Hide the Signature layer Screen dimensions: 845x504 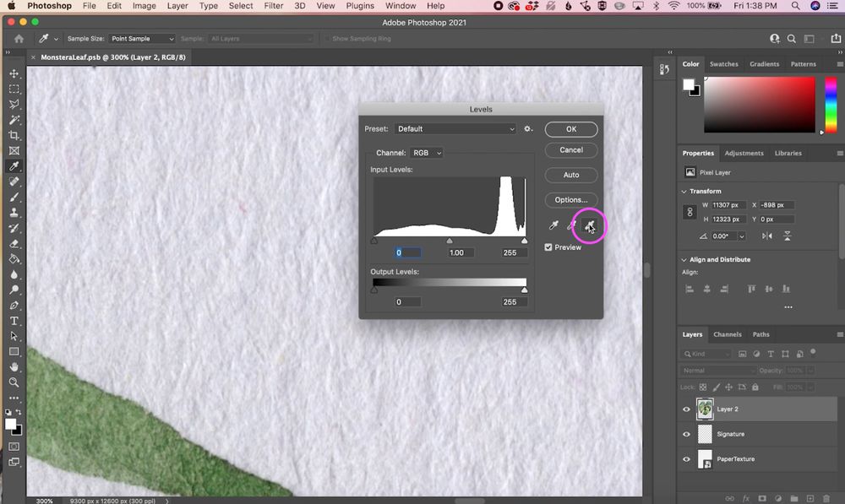click(687, 434)
